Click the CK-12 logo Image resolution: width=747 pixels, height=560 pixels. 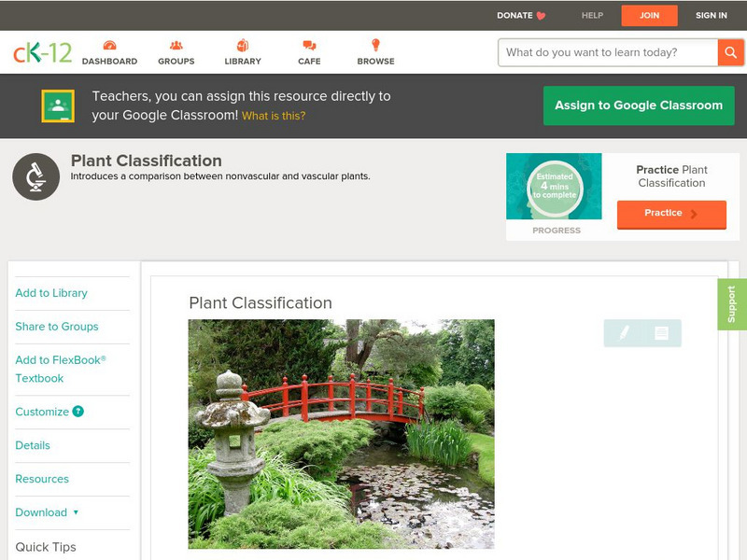click(x=42, y=52)
